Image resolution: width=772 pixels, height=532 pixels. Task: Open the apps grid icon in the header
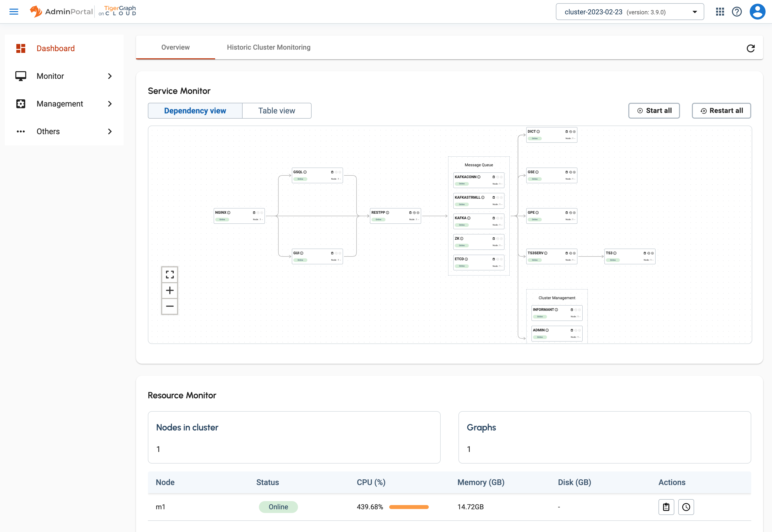click(720, 12)
